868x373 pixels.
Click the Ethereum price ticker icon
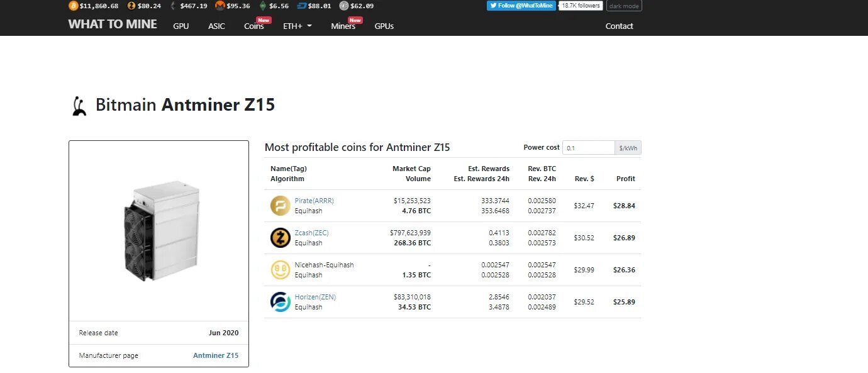[174, 6]
